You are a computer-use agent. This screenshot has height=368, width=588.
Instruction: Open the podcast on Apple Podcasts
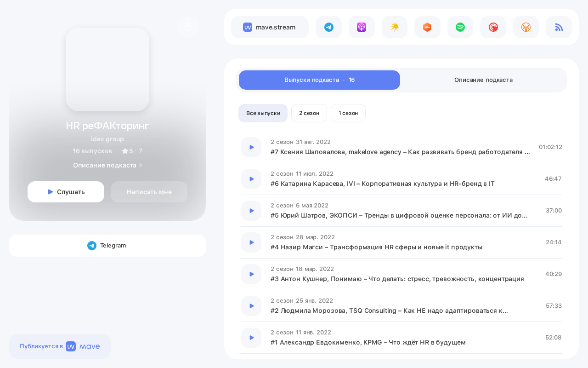tap(362, 27)
